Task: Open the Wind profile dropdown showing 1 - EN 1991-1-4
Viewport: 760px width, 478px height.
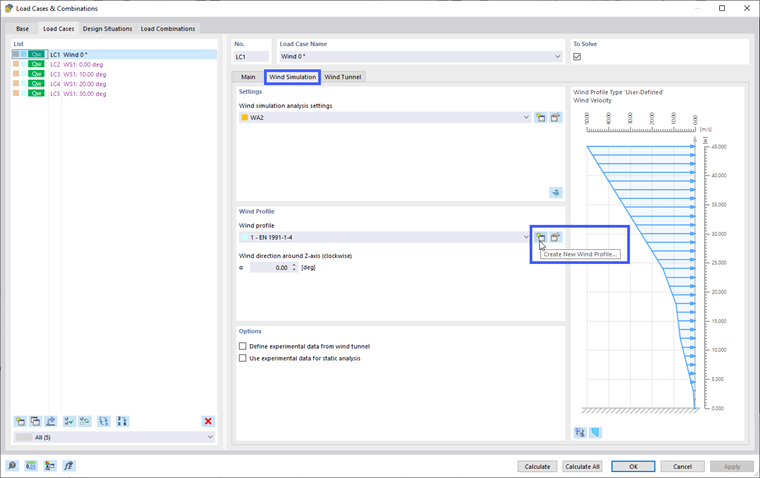Action: coord(526,237)
